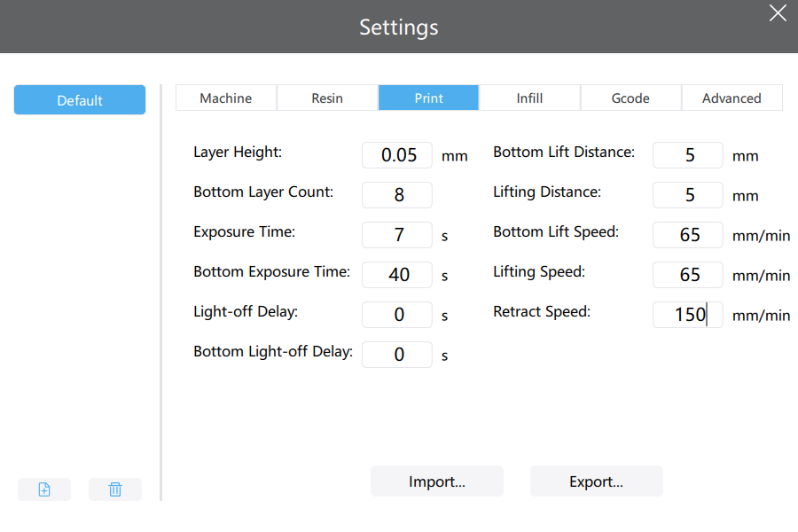Click the Import... button

click(436, 481)
